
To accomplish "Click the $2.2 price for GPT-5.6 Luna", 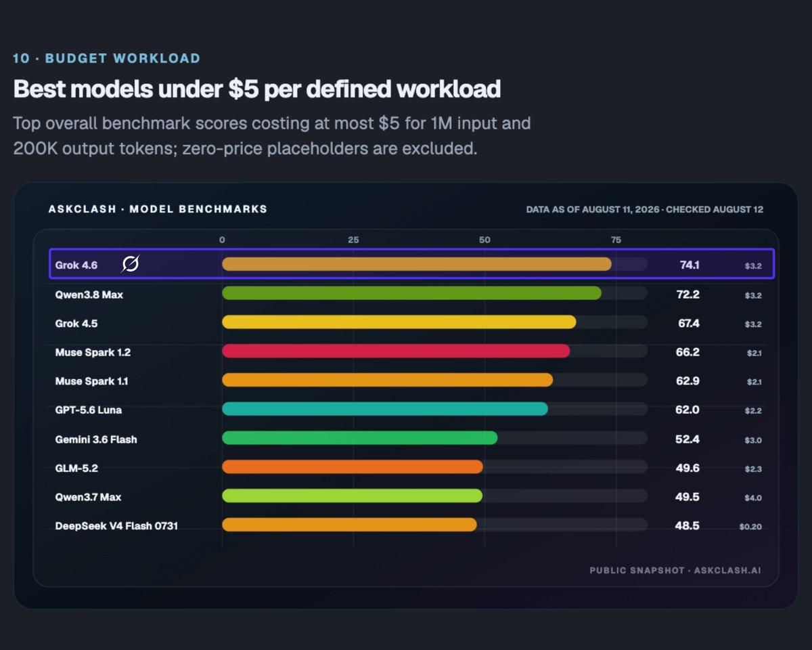I will point(754,411).
